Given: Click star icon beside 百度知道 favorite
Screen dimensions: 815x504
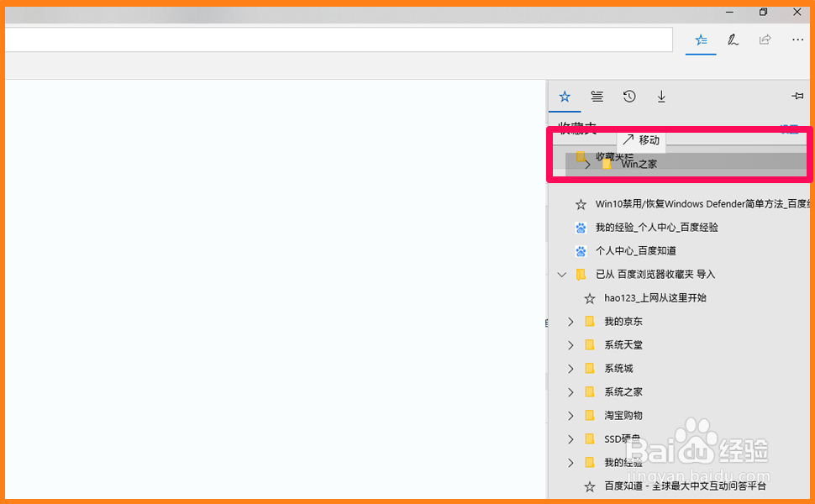Looking at the screenshot, I should (590, 487).
